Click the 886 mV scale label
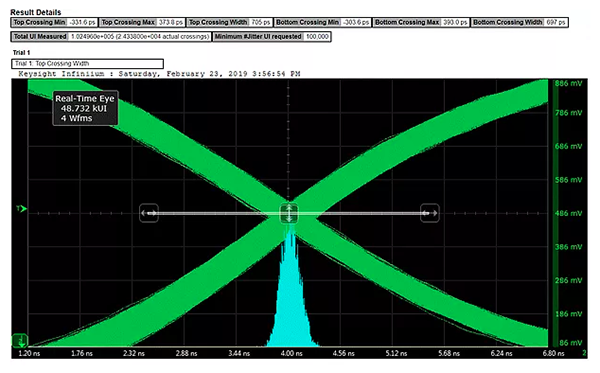Screen dimensions: 600x373 (568, 83)
